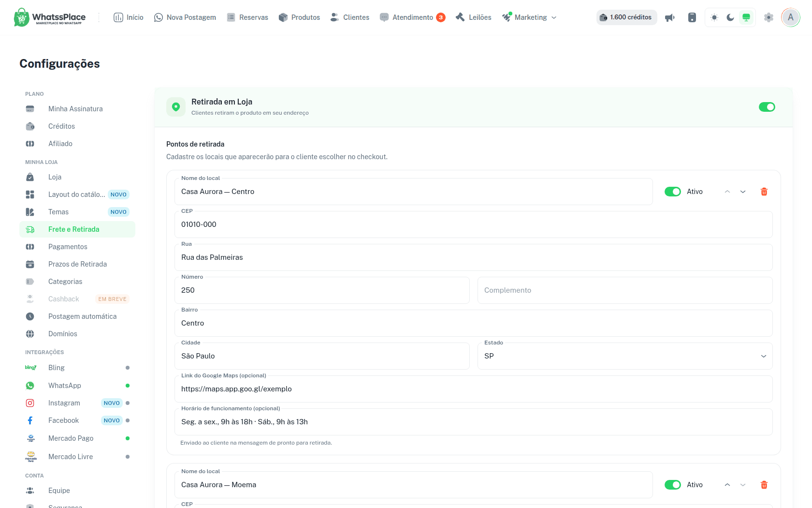Screen dimensions: 812x508
Task: Open settings gear icon in header
Action: pyautogui.click(x=768, y=17)
